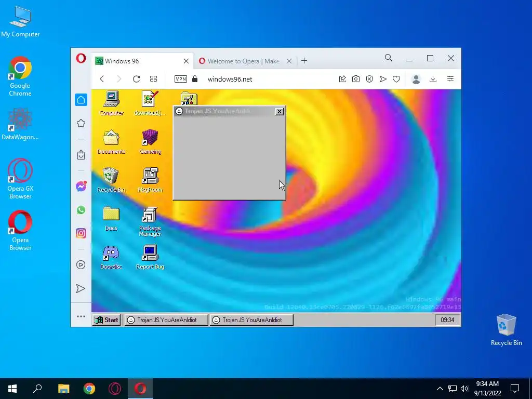The width and height of the screenshot is (532, 399).
Task: Open the Speed Dial start page grid icon
Action: tap(153, 79)
